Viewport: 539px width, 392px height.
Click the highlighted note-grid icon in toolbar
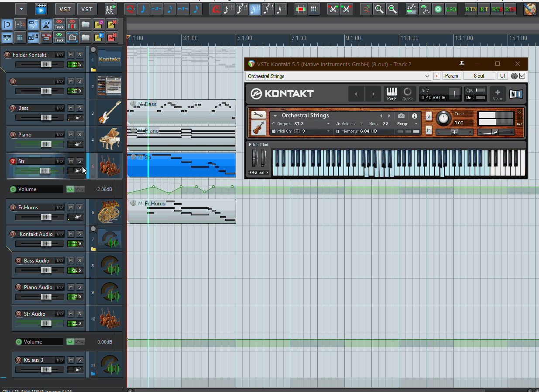pyautogui.click(x=254, y=9)
